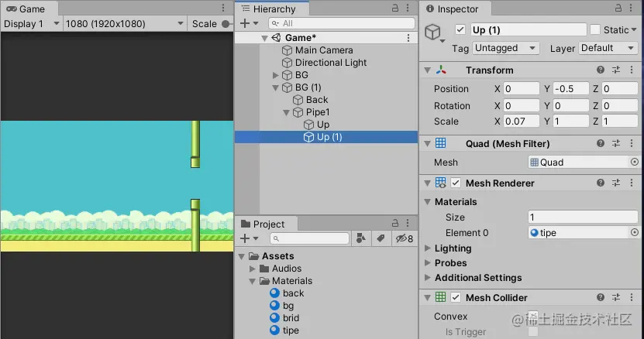Screen dimensions: 644x339
Task: Lock the Inspector panel
Action: 618,8
